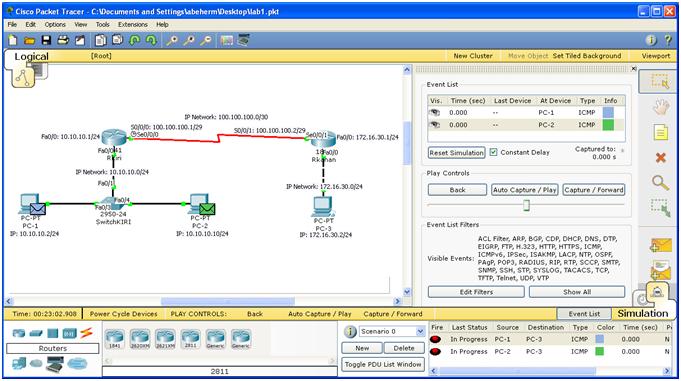Select the SwitchKIRI 2950-24 switch in topology

point(112,204)
